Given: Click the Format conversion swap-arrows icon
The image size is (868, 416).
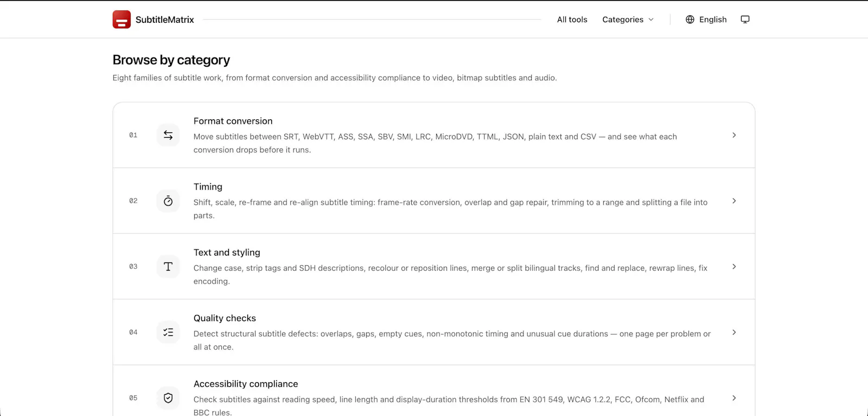Looking at the screenshot, I should click(168, 135).
